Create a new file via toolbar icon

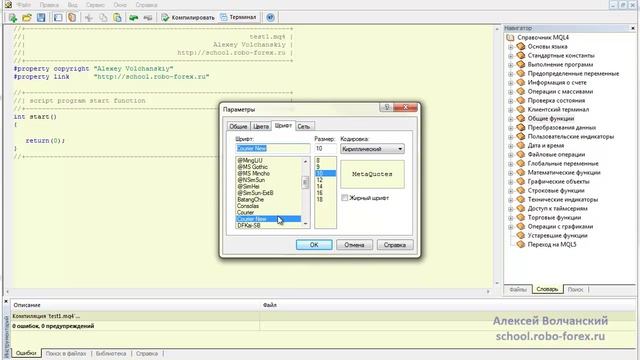click(13, 18)
